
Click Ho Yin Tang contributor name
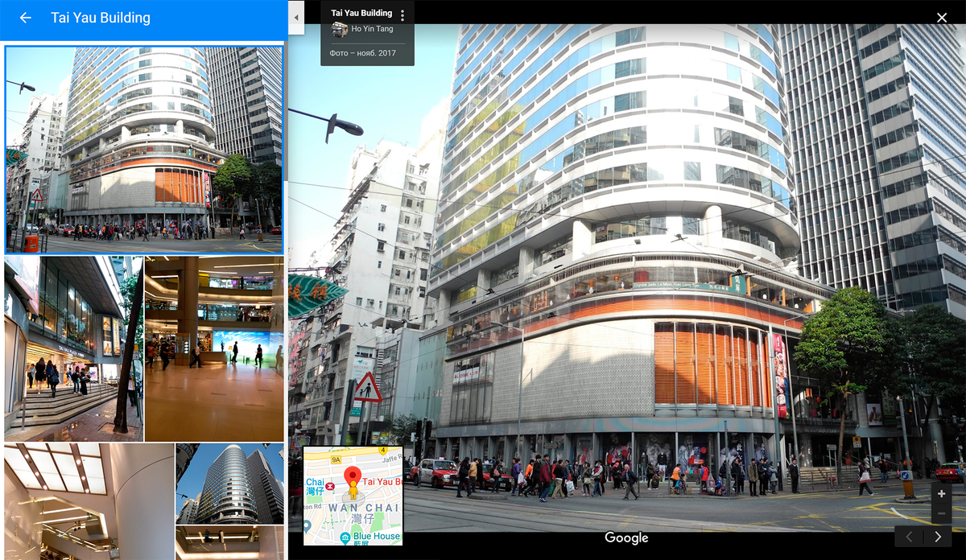[372, 29]
